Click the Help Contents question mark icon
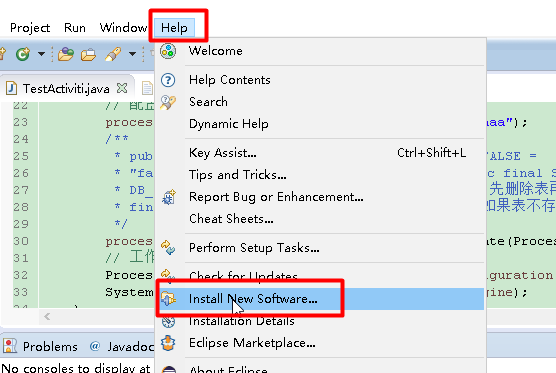Screen dimensions: 556x373 [x=168, y=80]
